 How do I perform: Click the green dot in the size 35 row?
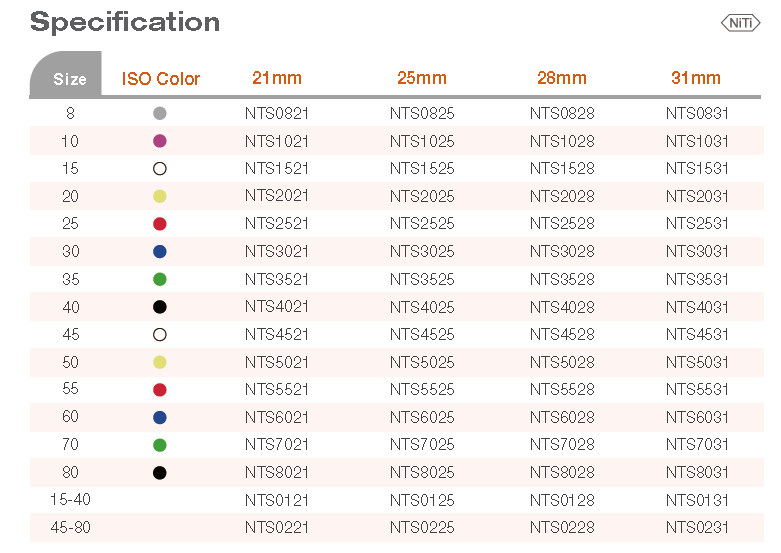click(160, 279)
